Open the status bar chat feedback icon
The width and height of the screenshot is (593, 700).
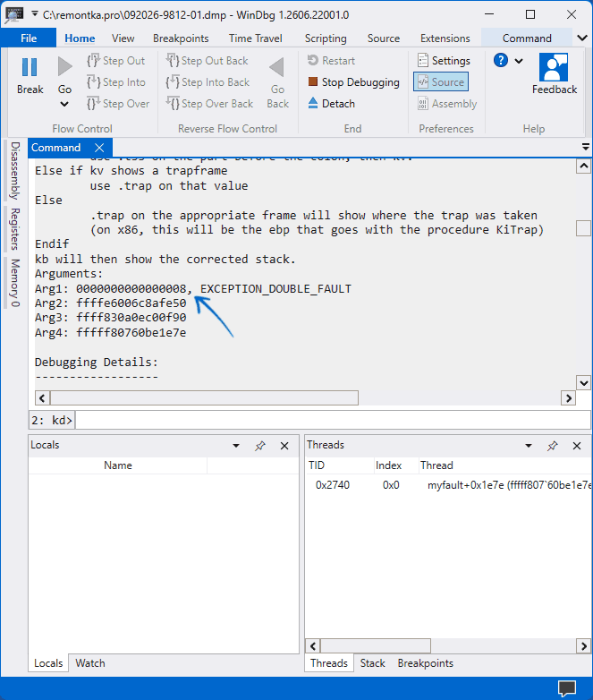567,688
